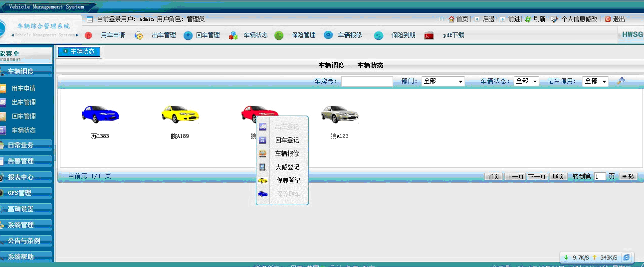This screenshot has width=644, height=267.
Task: Click the 车牌号 input field
Action: click(x=367, y=81)
